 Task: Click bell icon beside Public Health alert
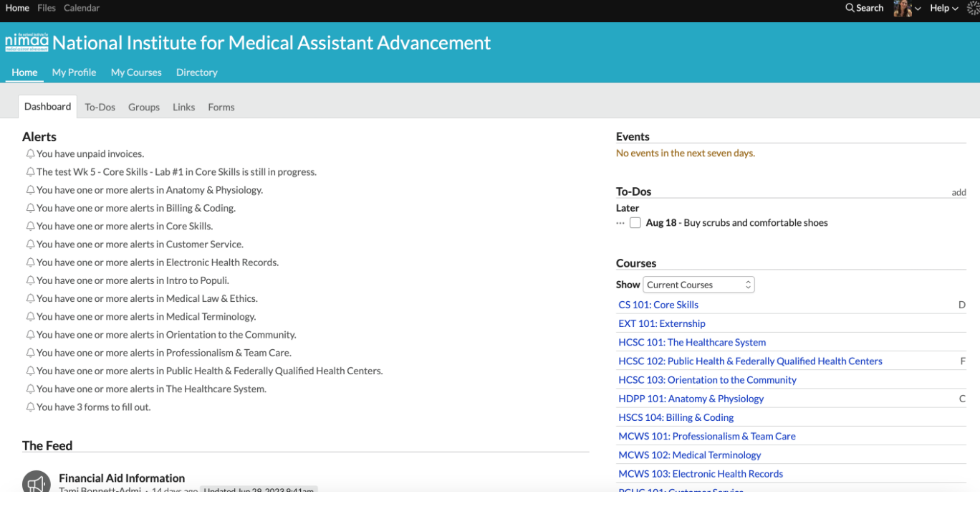[30, 371]
